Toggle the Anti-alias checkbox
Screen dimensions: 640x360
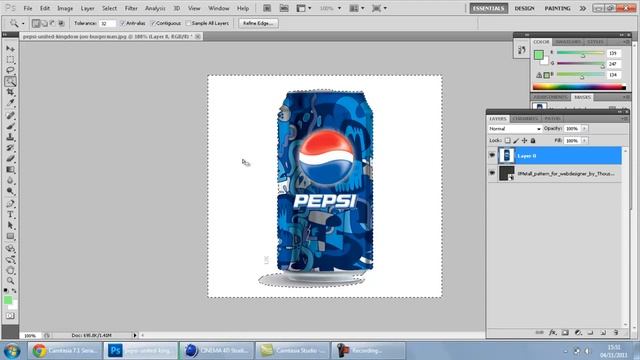pos(122,23)
